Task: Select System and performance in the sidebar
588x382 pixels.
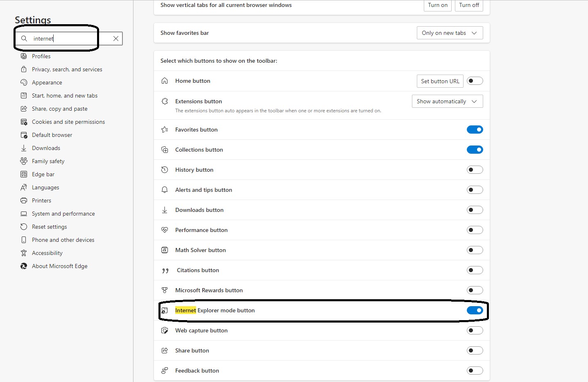Action: click(x=63, y=214)
